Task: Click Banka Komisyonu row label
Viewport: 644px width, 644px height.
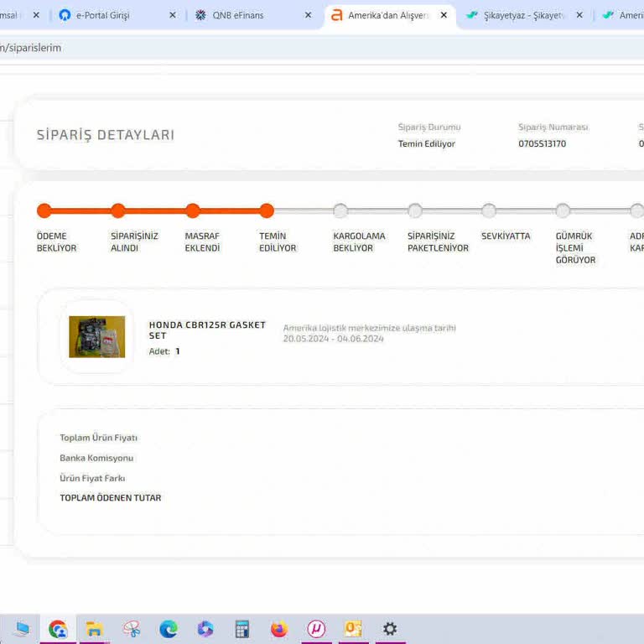Action: pyautogui.click(x=96, y=458)
